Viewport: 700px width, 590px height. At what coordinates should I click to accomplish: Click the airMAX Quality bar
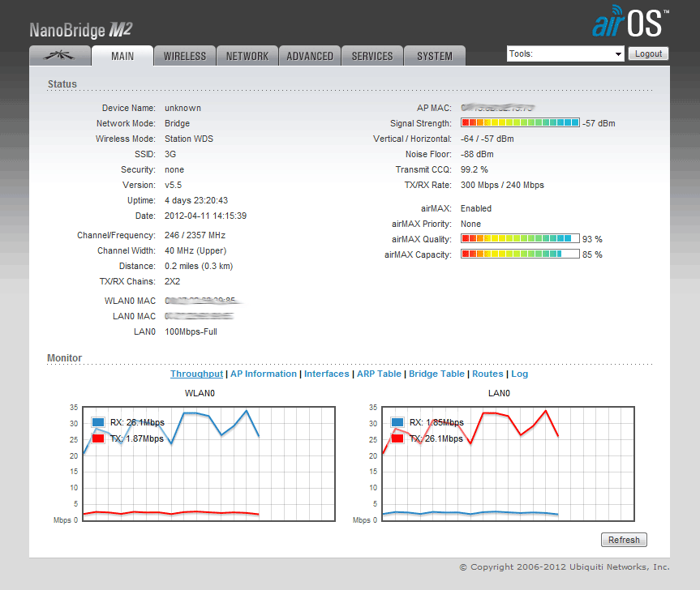coord(520,238)
